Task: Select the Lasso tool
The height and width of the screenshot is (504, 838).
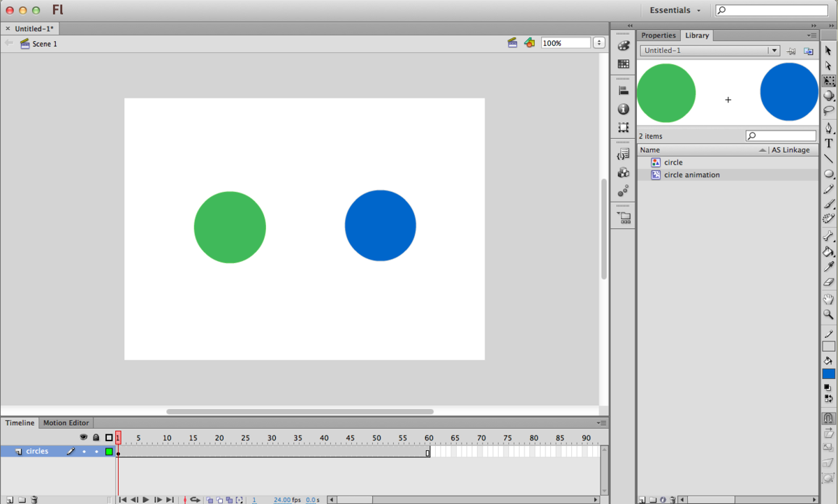Action: coord(828,110)
